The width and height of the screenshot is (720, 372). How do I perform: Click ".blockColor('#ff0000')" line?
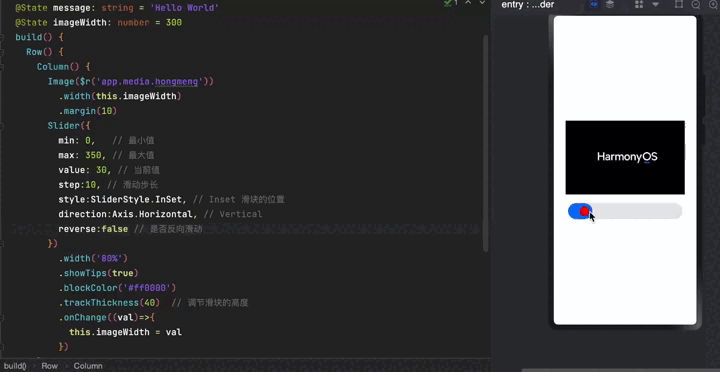[x=117, y=287]
